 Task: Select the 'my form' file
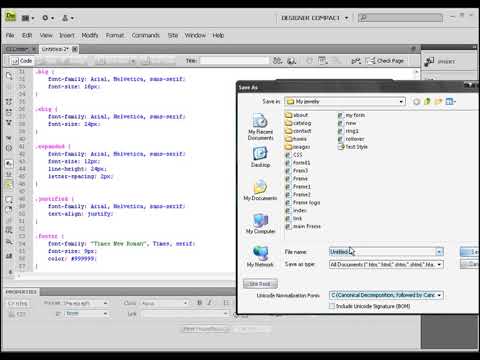pyautogui.click(x=351, y=115)
